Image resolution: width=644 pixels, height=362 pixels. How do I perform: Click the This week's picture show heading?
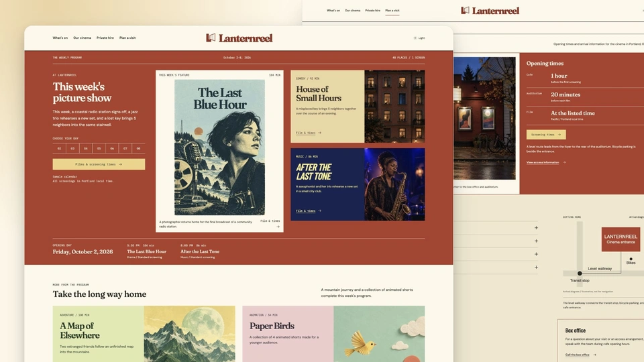[82, 93]
